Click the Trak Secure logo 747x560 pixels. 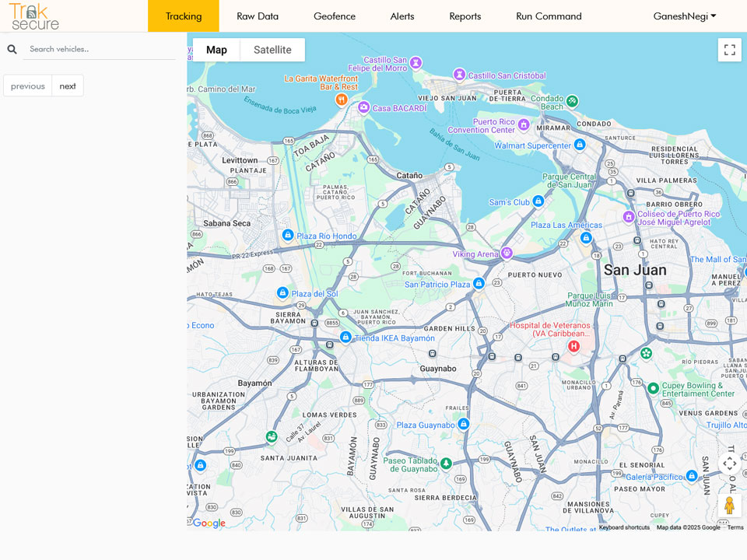click(x=34, y=16)
